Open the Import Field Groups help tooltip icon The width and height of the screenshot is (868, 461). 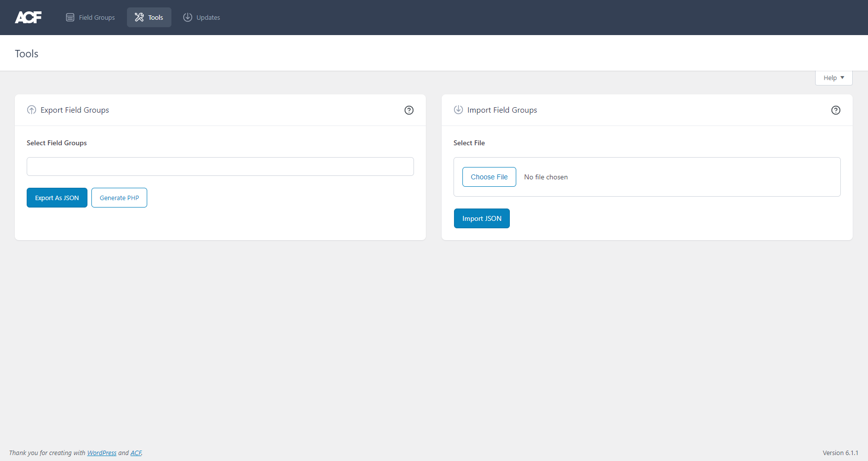(836, 110)
